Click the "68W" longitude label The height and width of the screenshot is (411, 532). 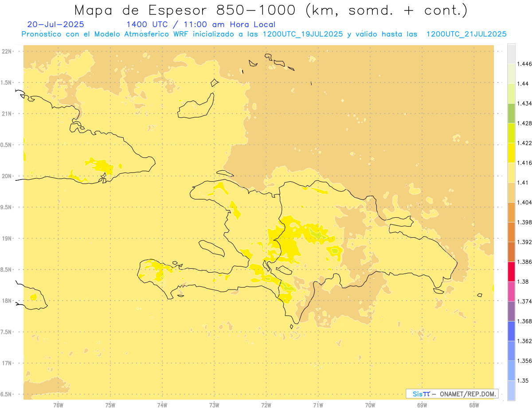[x=474, y=405]
